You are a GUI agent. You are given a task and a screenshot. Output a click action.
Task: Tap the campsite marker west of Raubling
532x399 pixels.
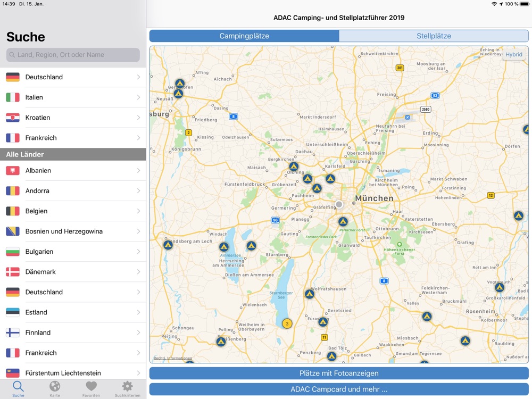pos(465,340)
